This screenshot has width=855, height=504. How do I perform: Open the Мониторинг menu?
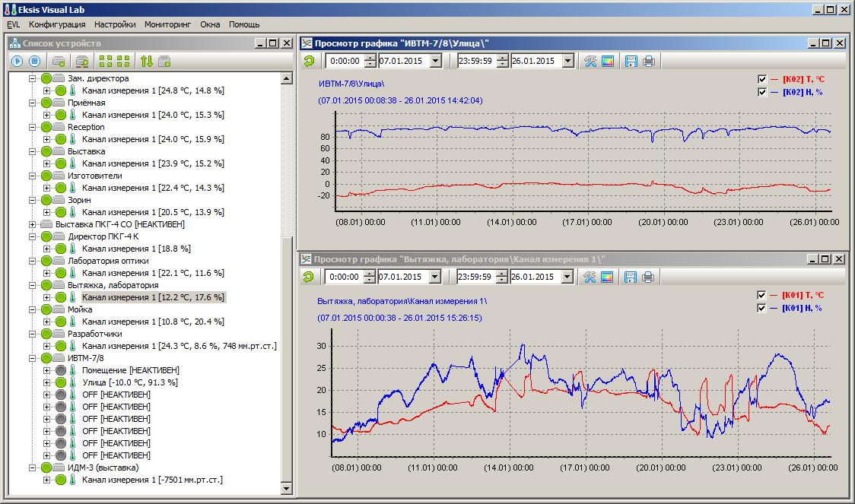[167, 24]
